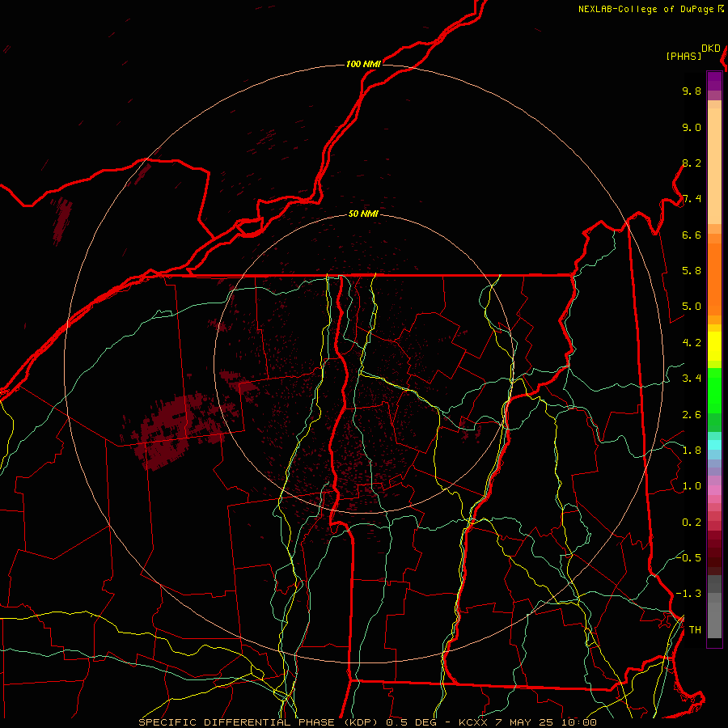Pick the bright green band of the color bar
This screenshot has width=728, height=728.
[714, 390]
